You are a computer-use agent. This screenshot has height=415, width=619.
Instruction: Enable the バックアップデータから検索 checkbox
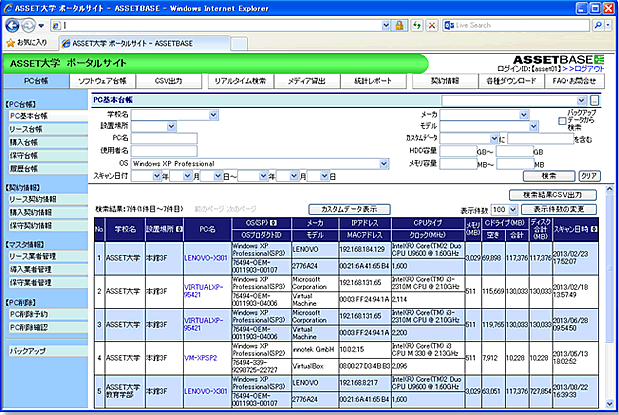(x=563, y=121)
